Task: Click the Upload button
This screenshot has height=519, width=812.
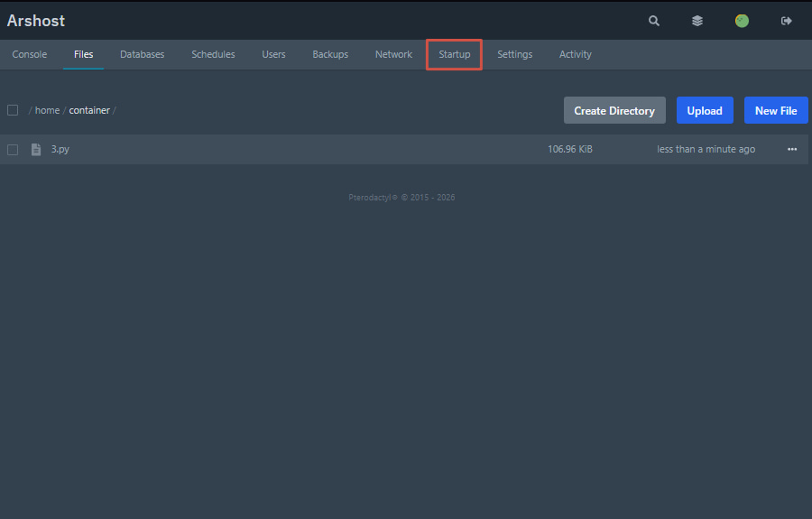Action: (x=705, y=110)
